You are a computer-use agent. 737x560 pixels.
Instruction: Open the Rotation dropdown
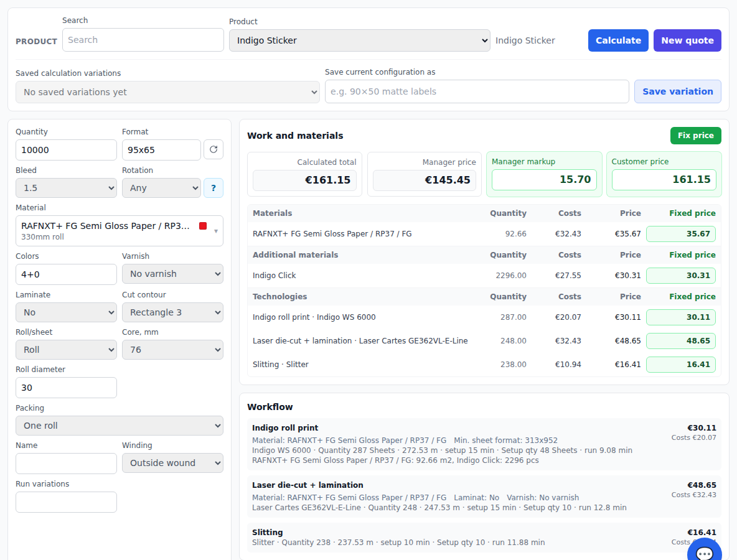[x=162, y=188]
